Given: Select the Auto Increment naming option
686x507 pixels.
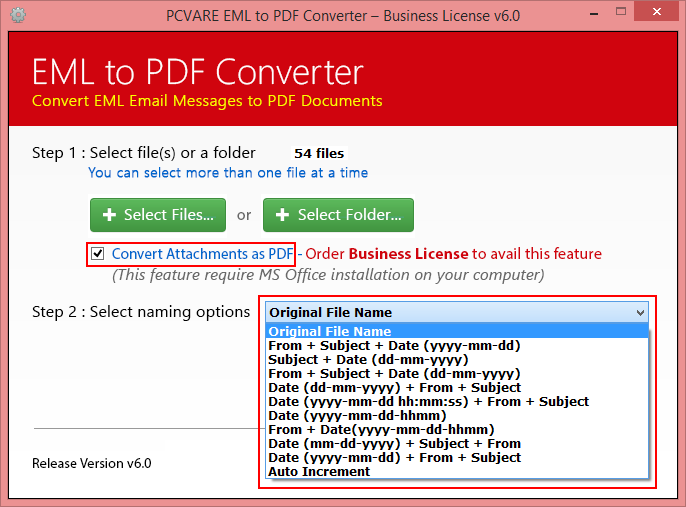Looking at the screenshot, I should [x=457, y=472].
